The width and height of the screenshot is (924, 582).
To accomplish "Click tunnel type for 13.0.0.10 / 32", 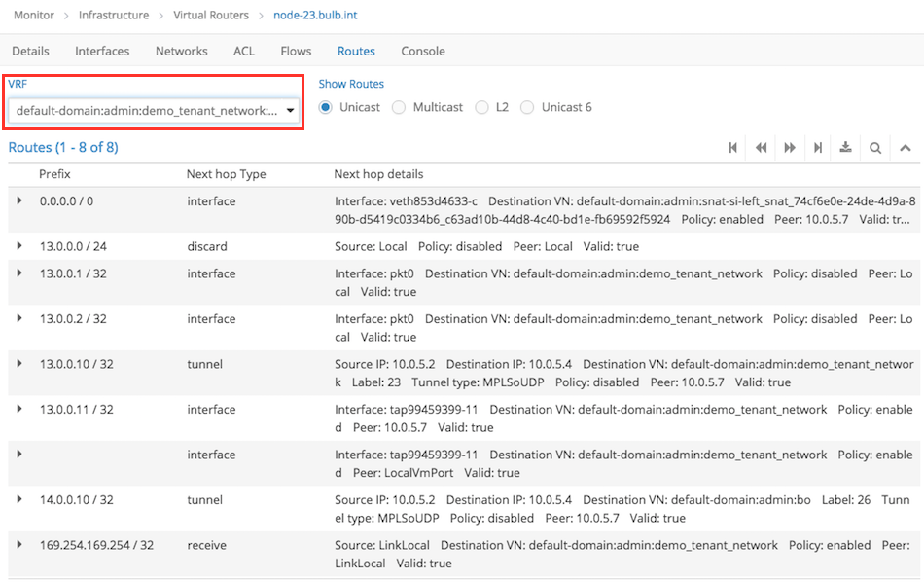I will [205, 364].
